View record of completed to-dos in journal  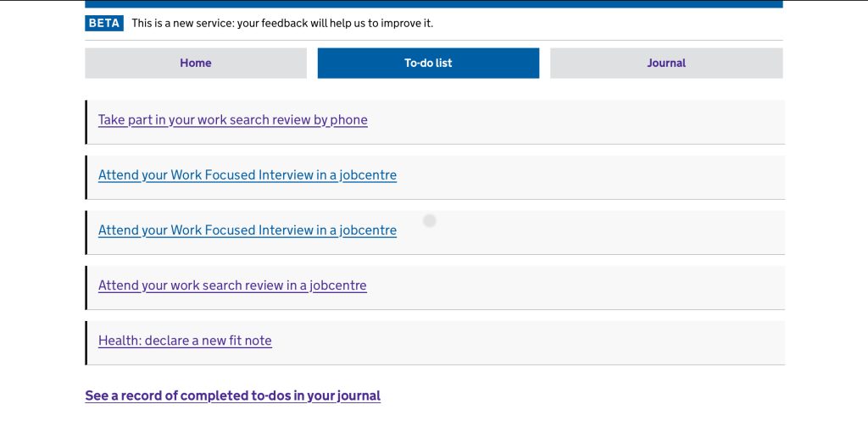(233, 396)
